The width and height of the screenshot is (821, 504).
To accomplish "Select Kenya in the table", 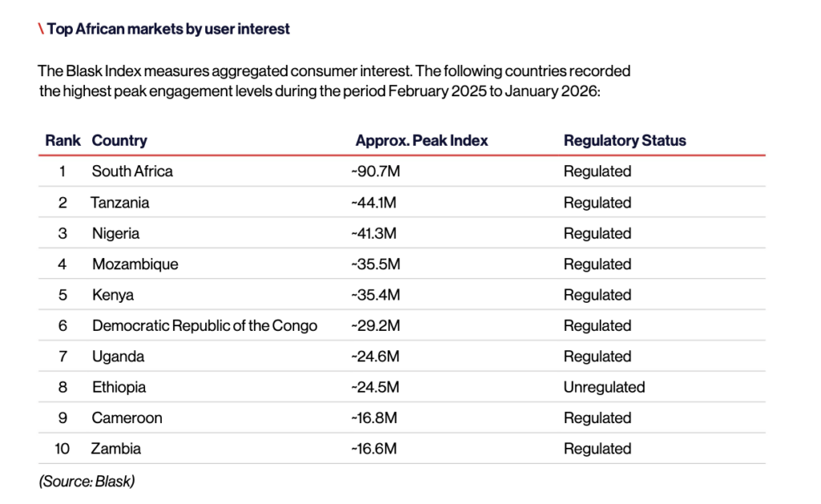I will coord(113,295).
